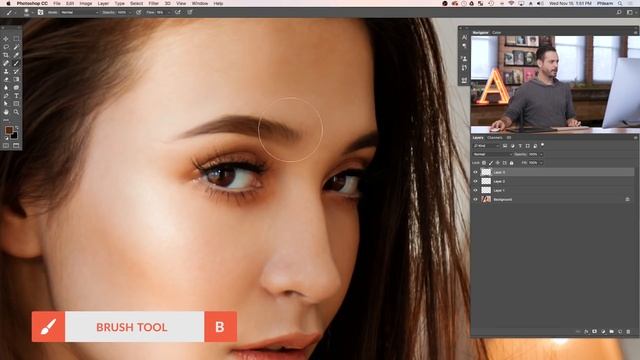This screenshot has width=640, height=360.
Task: Open the layer Kind filter dropdown
Action: [487, 146]
